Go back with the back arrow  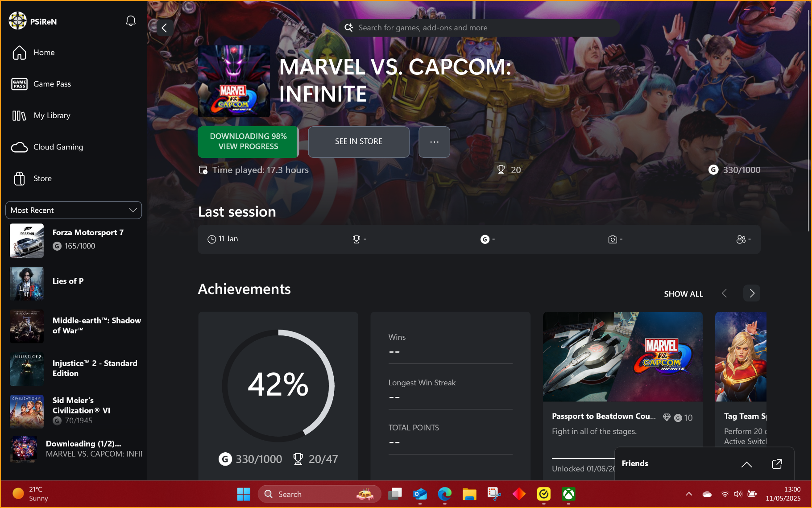click(x=165, y=28)
